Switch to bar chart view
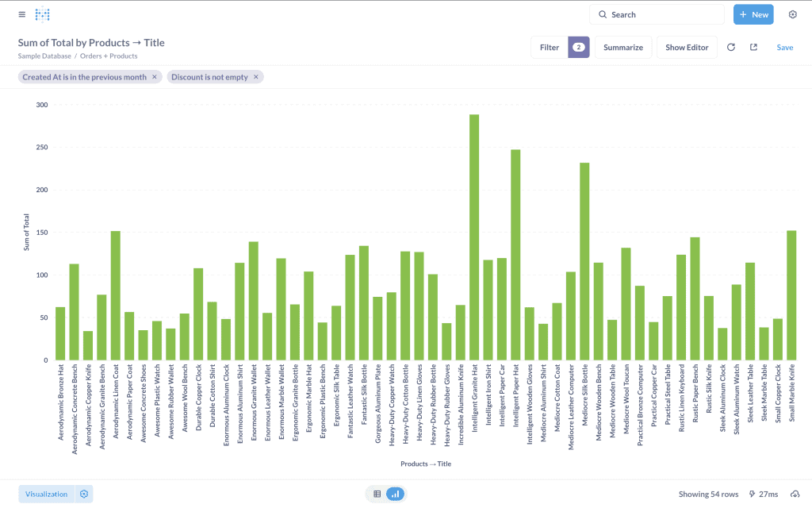The height and width of the screenshot is (508, 812). coord(395,494)
